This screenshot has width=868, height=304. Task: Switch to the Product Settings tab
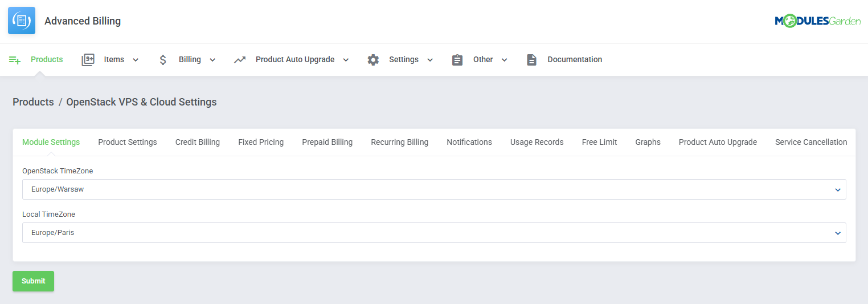127,142
